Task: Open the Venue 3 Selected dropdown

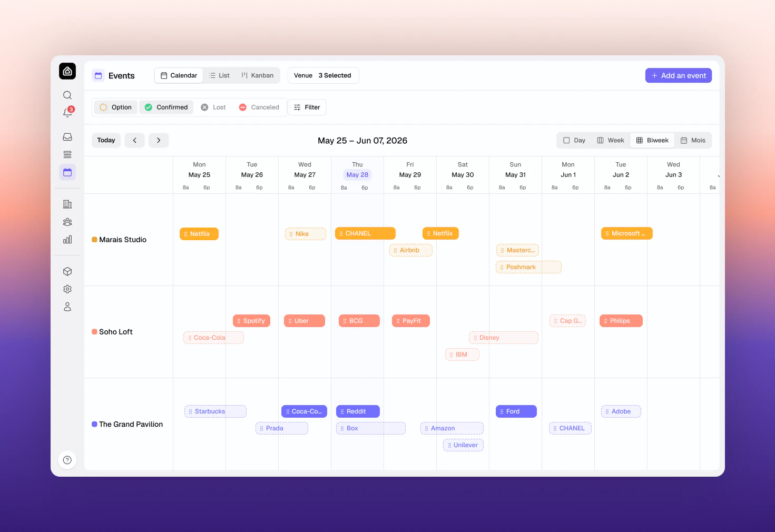Action: tap(323, 75)
